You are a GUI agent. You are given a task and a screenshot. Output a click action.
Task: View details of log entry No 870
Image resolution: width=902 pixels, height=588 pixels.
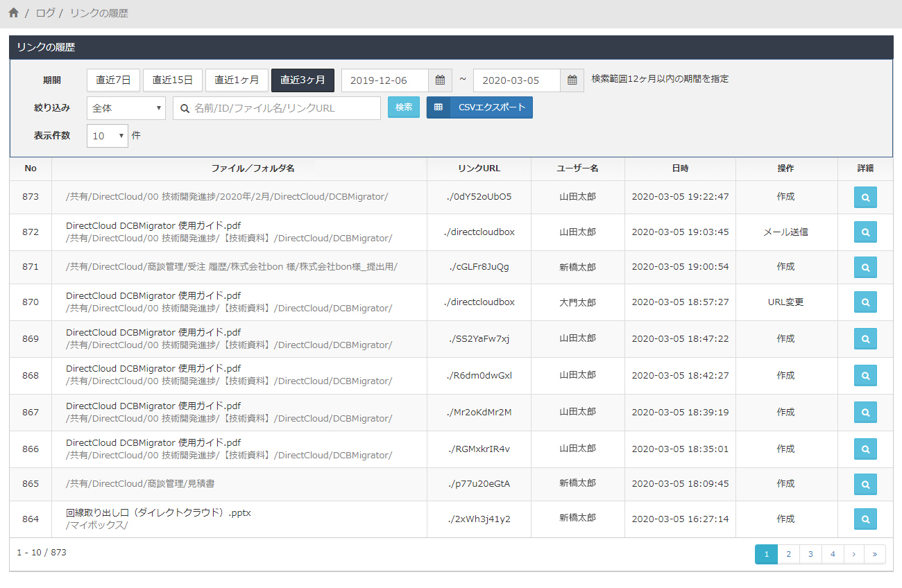click(x=865, y=302)
